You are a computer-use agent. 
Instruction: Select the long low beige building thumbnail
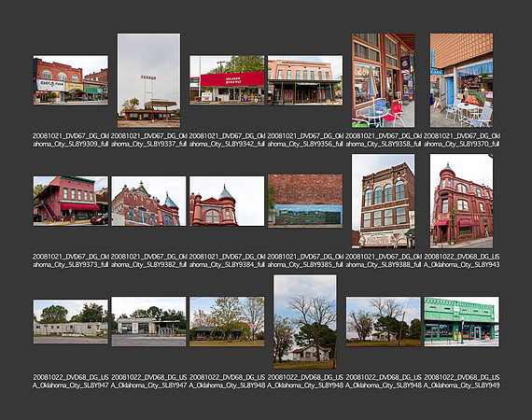[x=71, y=322]
